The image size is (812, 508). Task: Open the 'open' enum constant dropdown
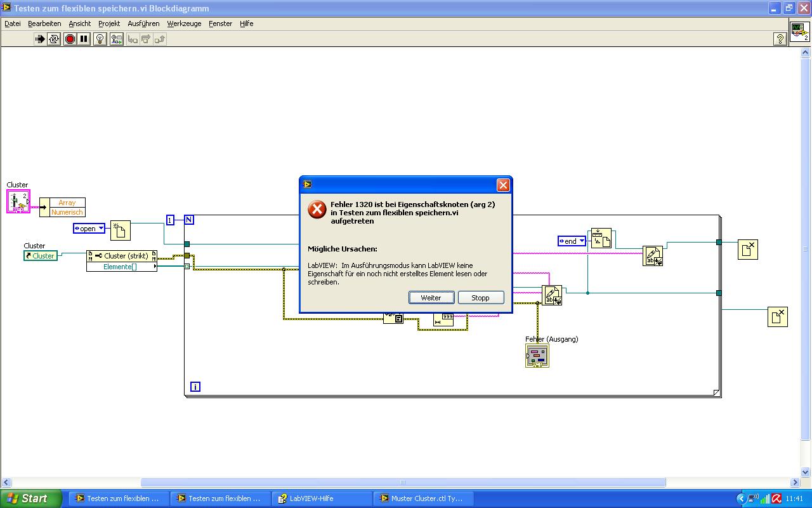89,229
